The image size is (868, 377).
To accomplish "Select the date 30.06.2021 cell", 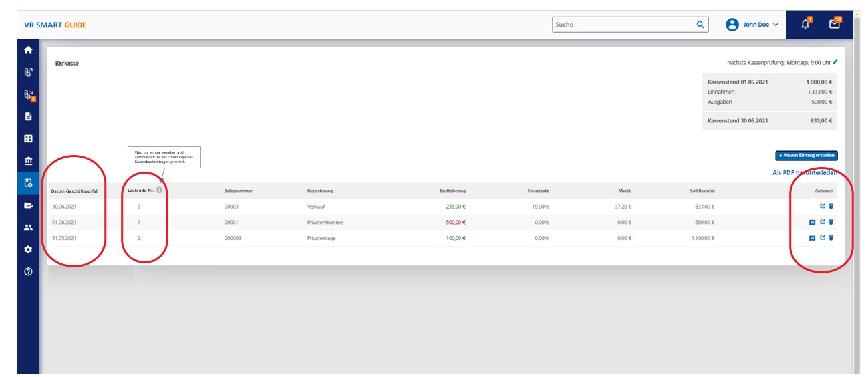I will point(64,207).
